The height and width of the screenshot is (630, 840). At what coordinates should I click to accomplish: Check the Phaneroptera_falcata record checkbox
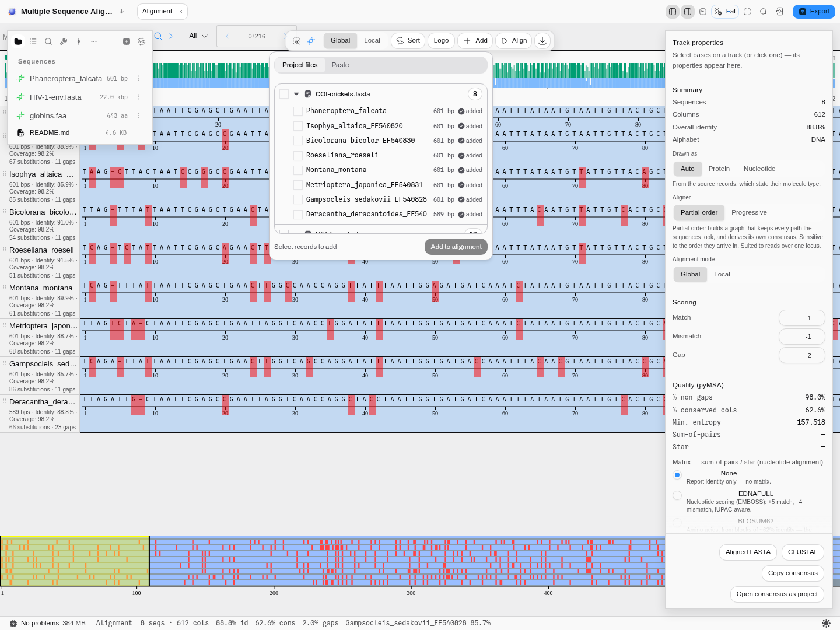(x=298, y=111)
